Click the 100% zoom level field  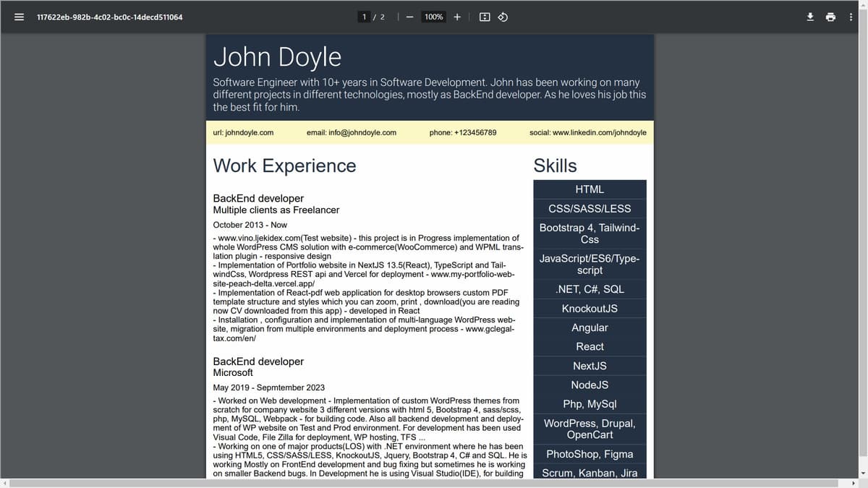point(433,17)
